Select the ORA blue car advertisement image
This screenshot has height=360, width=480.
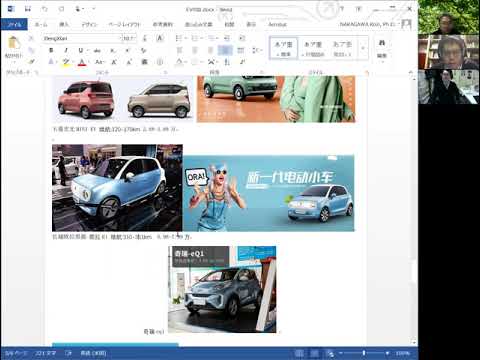[269, 193]
